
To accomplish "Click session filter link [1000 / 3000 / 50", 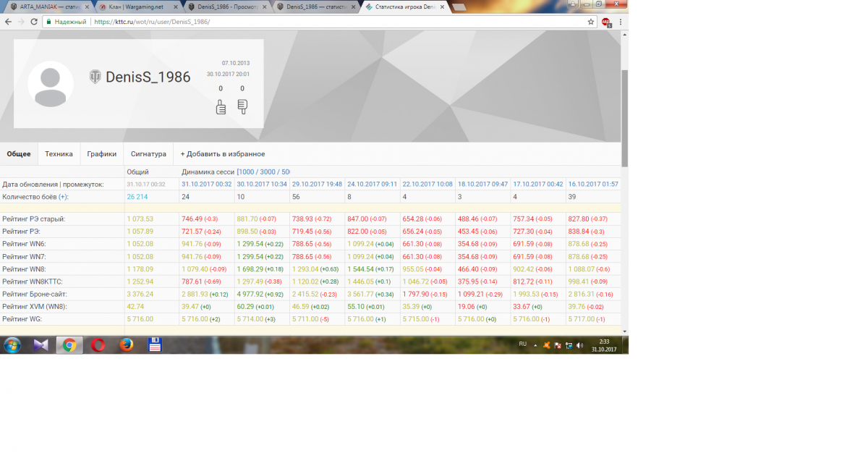I will point(263,172).
